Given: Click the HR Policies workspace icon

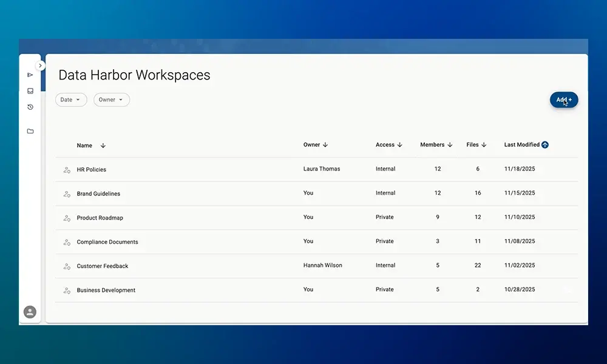Looking at the screenshot, I should [67, 170].
